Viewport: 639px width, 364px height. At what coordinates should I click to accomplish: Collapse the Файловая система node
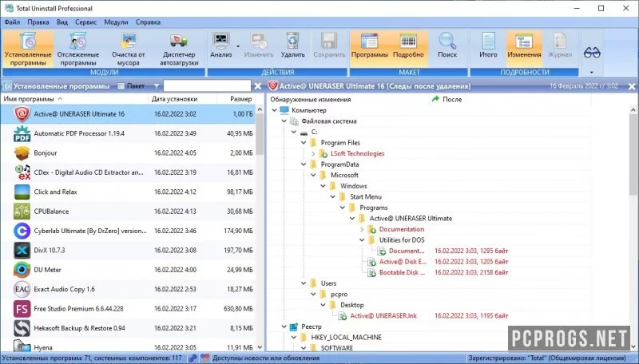coord(284,121)
